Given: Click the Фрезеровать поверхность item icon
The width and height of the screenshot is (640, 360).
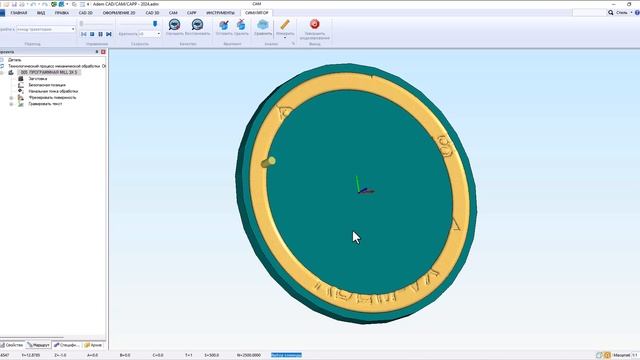Looking at the screenshot, I should pos(21,98).
